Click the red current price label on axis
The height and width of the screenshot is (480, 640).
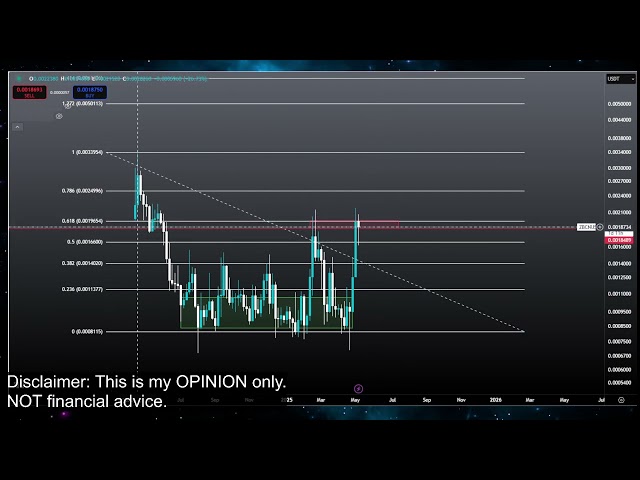tap(619, 240)
